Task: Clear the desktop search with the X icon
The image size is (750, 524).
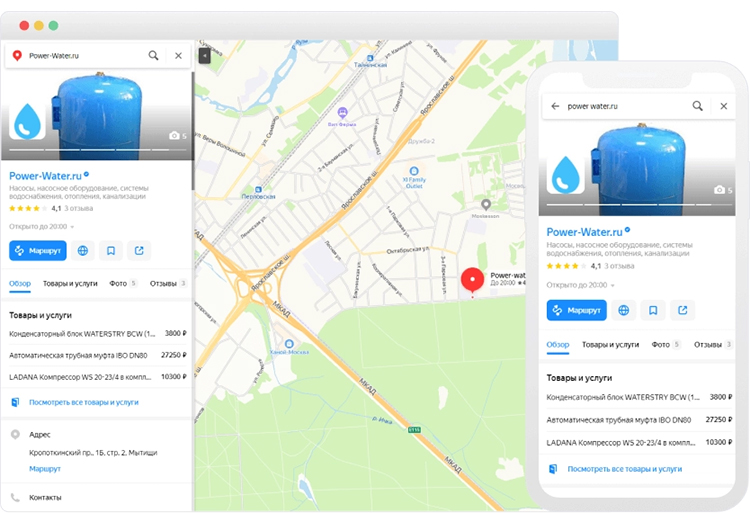Action: (x=178, y=56)
